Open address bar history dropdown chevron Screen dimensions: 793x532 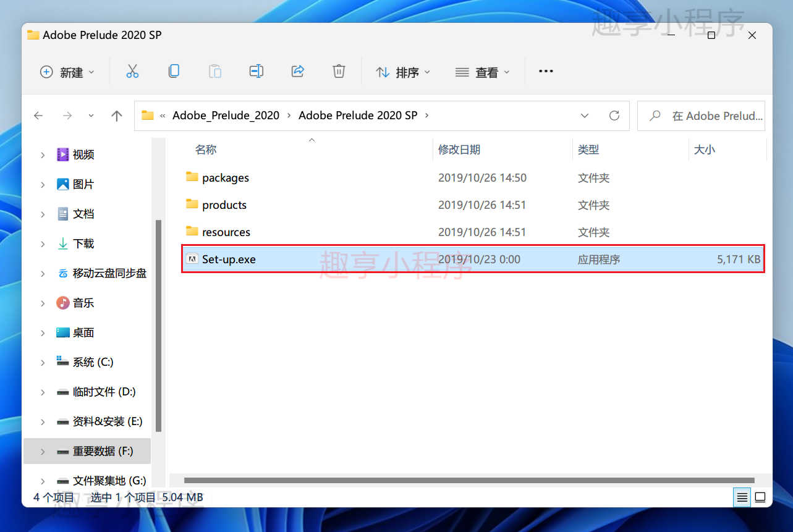(x=585, y=116)
